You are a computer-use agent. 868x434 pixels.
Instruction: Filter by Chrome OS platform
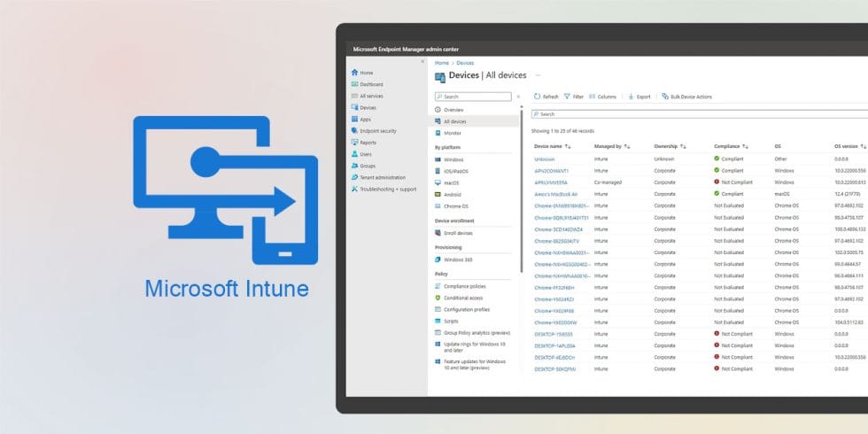point(452,205)
